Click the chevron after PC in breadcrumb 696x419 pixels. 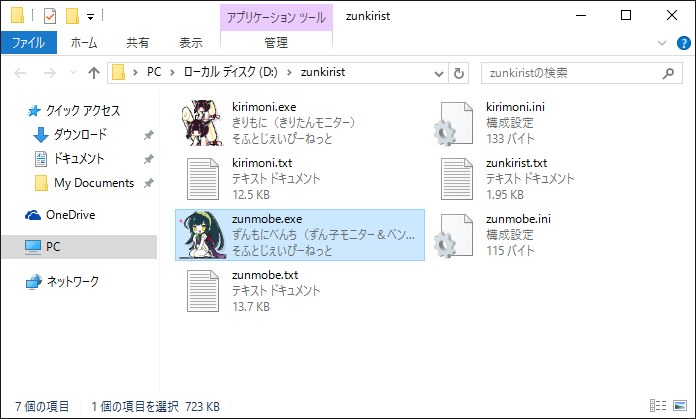[172, 72]
